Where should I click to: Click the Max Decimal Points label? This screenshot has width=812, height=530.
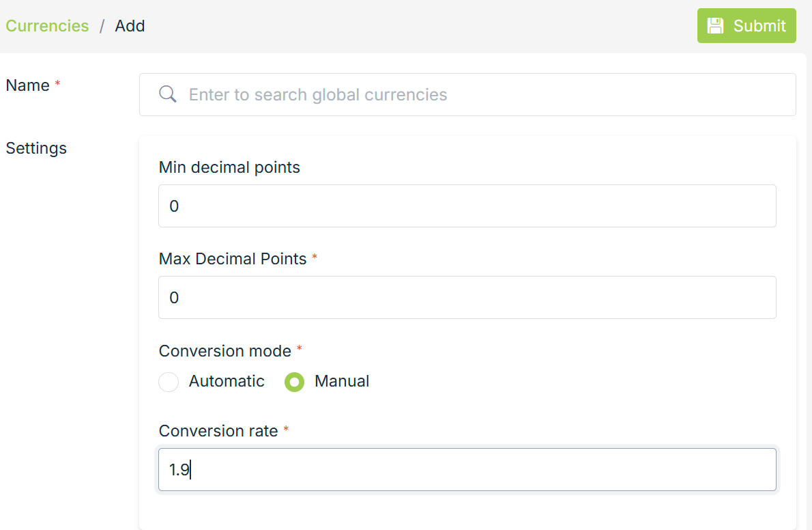tap(233, 259)
